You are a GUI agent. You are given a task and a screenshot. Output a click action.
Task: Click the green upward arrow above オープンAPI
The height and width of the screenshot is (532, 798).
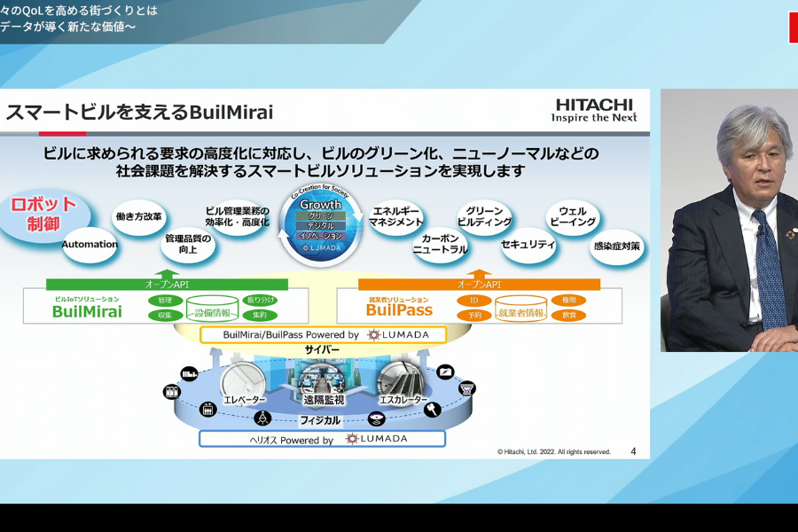[x=167, y=274]
